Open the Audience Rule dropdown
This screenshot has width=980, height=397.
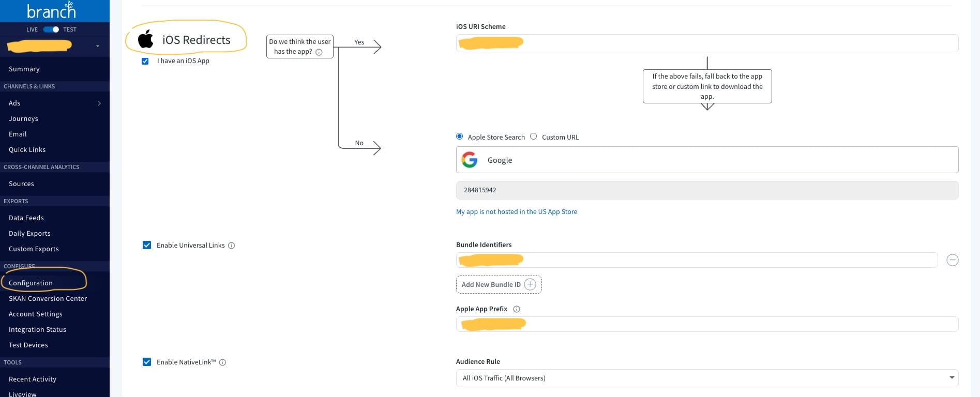click(x=706, y=378)
